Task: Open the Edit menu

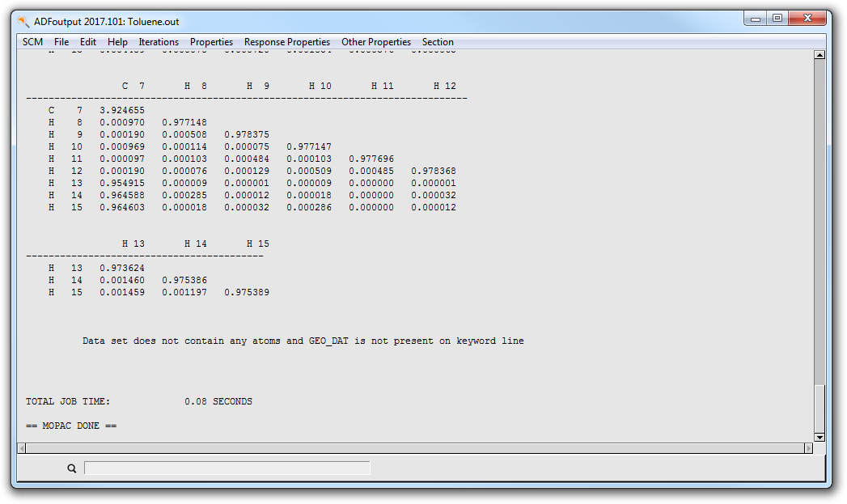Action: [x=87, y=42]
